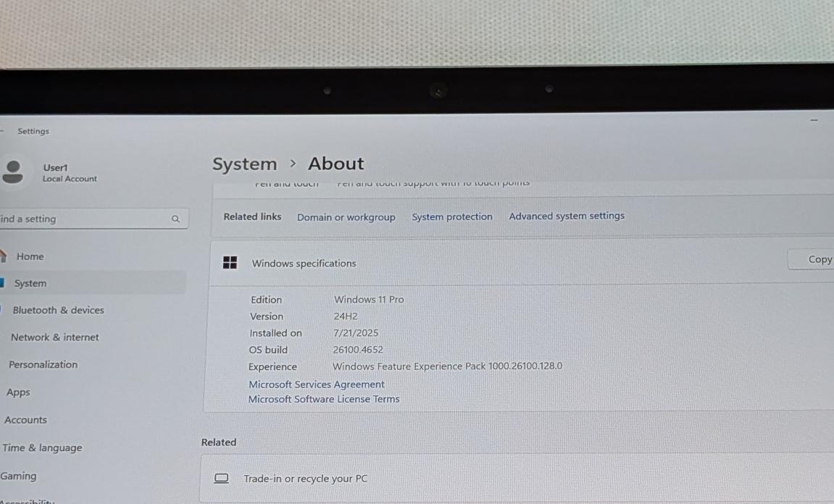Open the Domain or workgroup link

coord(346,217)
